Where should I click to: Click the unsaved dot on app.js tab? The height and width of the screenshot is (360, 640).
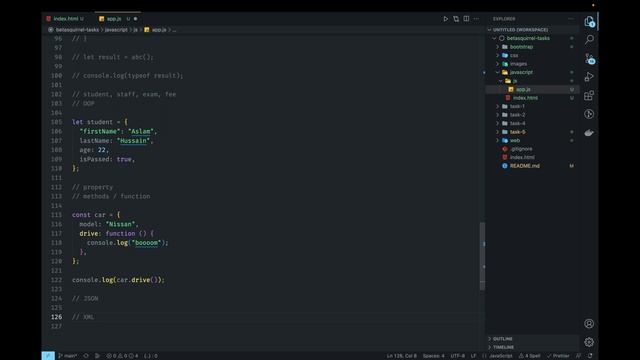(136, 19)
